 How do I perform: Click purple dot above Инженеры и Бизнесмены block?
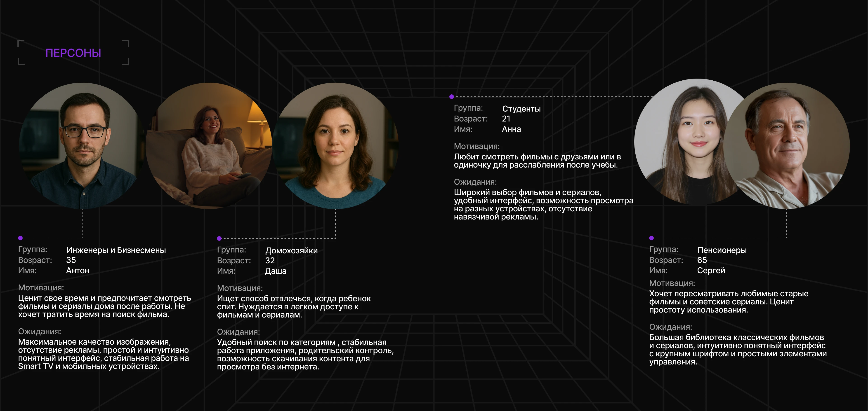tap(21, 238)
